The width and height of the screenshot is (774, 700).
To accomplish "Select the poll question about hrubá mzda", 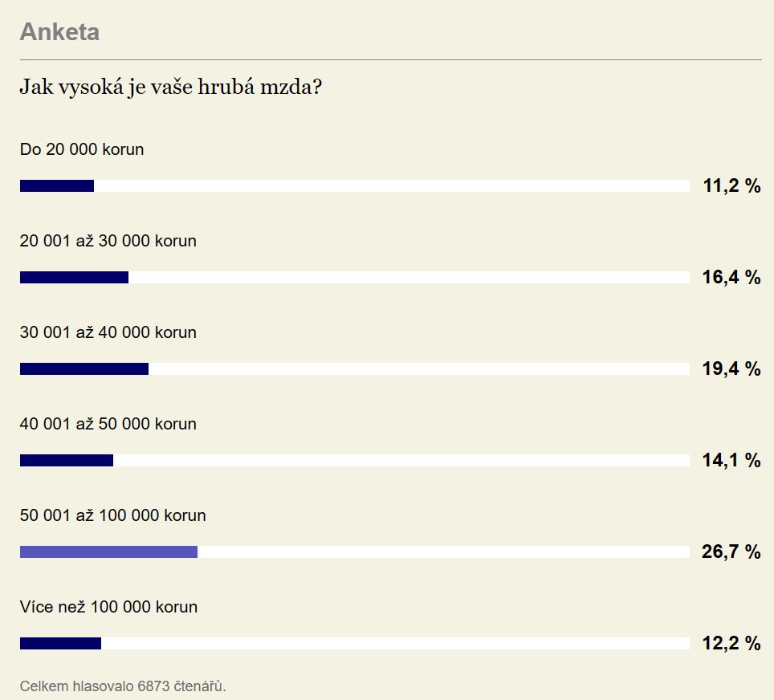I will pos(171,87).
